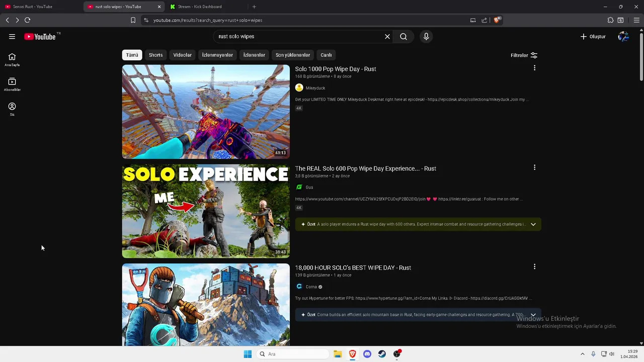Open the Windows Start menu
The image size is (644, 362).
[248, 354]
